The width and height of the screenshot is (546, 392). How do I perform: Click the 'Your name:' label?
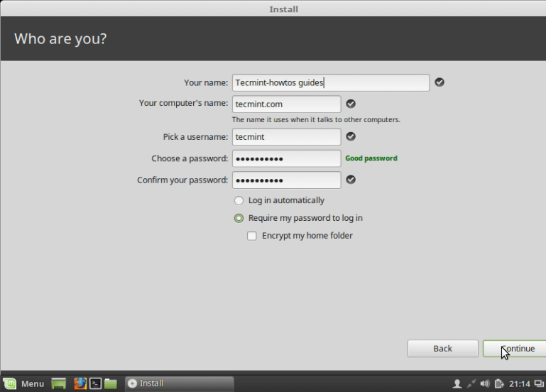pyautogui.click(x=206, y=82)
